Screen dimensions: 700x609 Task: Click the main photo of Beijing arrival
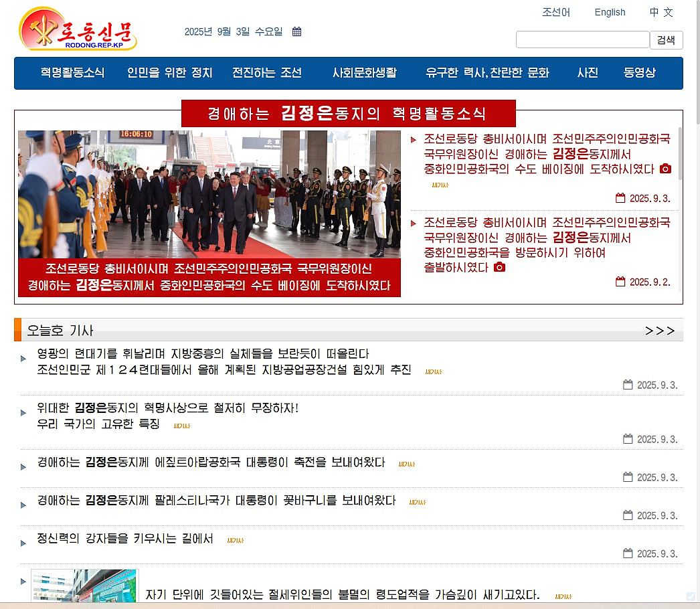209,194
